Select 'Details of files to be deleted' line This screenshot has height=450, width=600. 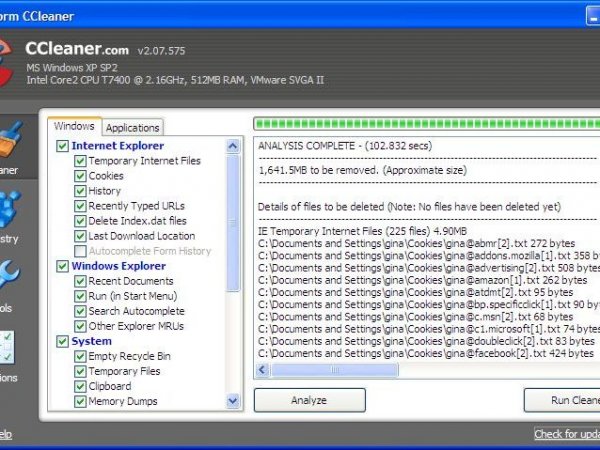(409, 207)
